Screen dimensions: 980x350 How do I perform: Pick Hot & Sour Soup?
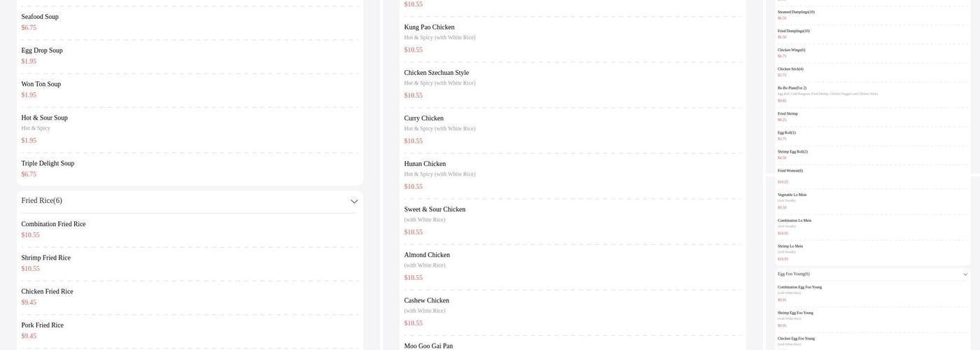(x=190, y=129)
